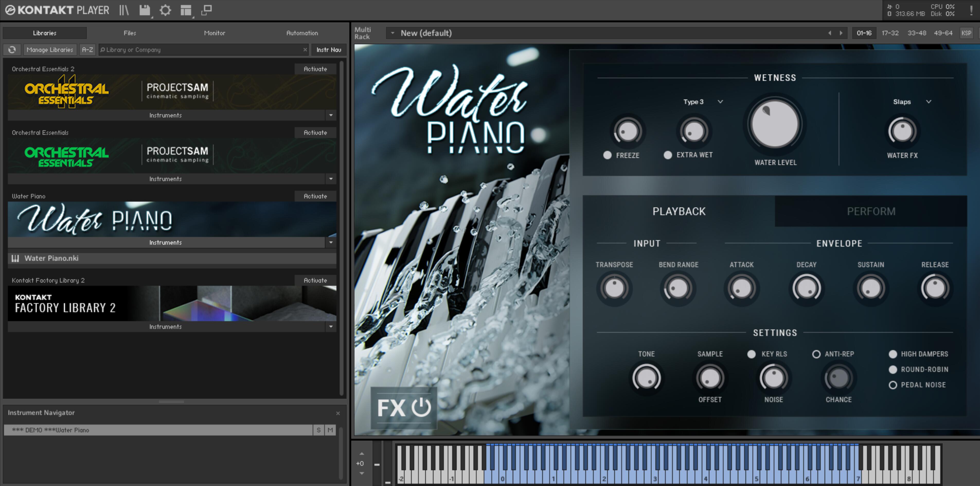Click the Release knob
This screenshot has width=980, height=486.
tap(935, 288)
